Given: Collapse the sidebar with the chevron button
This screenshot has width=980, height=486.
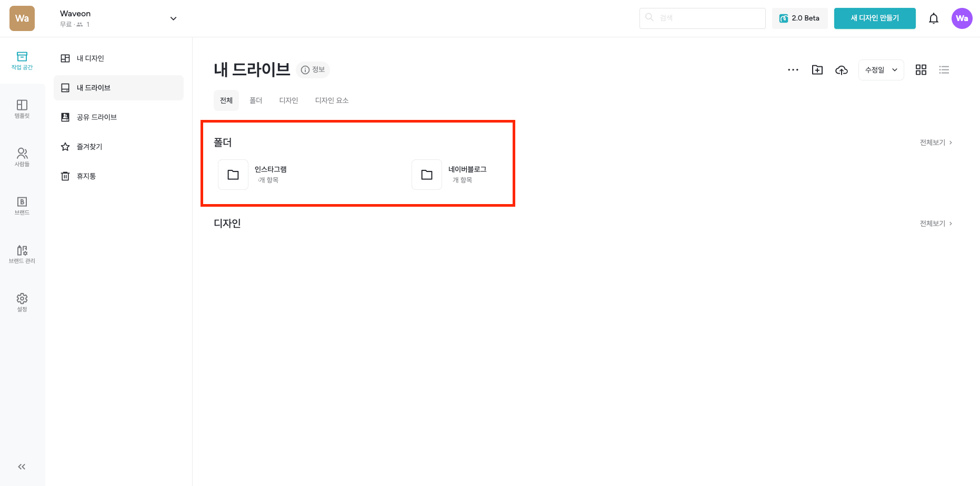Looking at the screenshot, I should point(22,467).
